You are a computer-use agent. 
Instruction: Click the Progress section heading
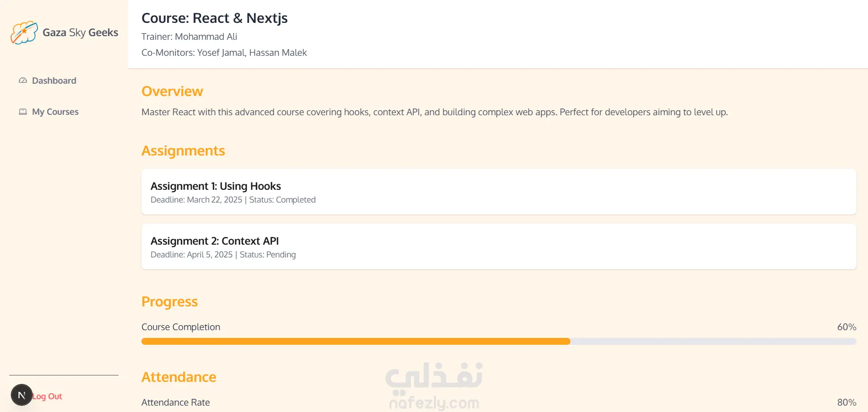pyautogui.click(x=169, y=302)
